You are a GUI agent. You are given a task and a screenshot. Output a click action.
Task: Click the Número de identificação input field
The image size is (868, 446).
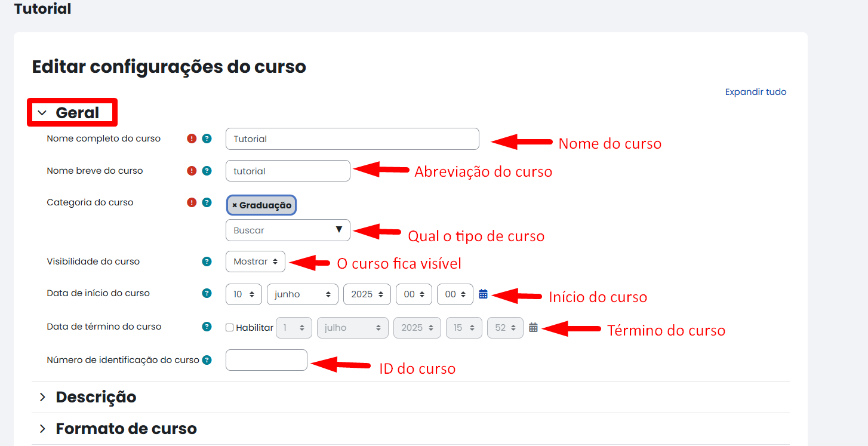pyautogui.click(x=266, y=359)
